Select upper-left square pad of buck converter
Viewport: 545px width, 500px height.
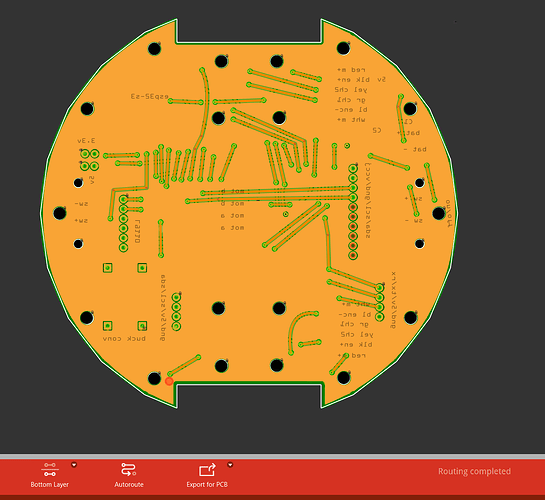(108, 268)
